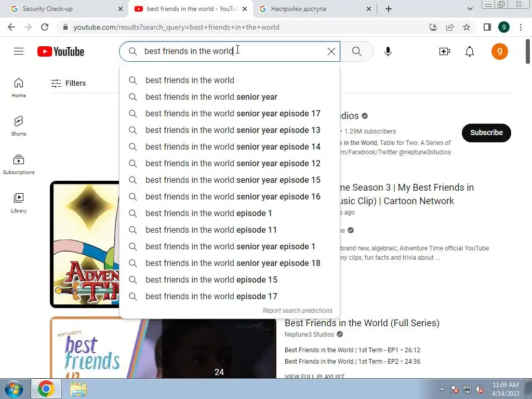The width and height of the screenshot is (532, 399).
Task: Go back in browser
Action: pyautogui.click(x=11, y=27)
